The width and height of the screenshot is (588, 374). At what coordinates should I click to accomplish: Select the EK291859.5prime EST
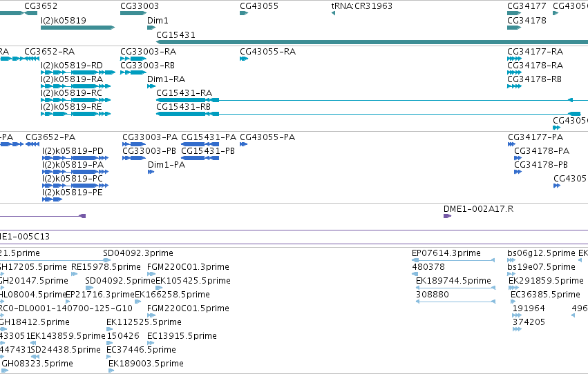(x=514, y=288)
